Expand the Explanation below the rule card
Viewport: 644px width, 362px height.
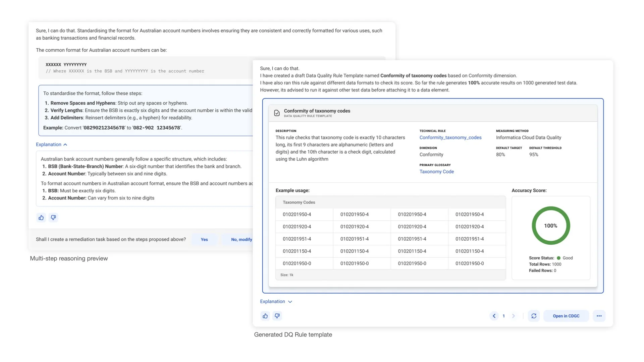coord(276,301)
